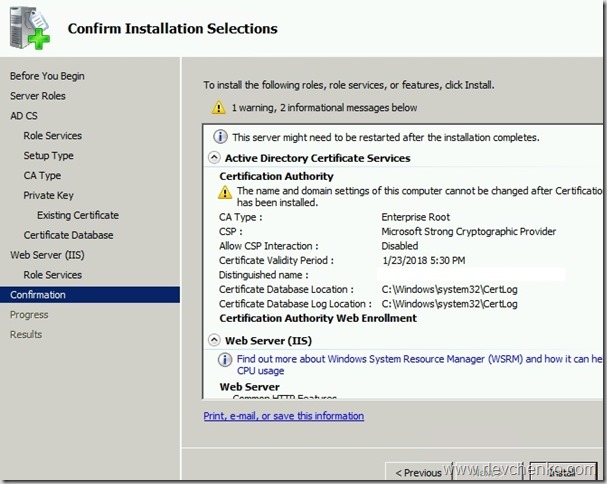Click the 'Disabled' Allow CSP Interaction value
Screen dimensions: 607x484
(x=400, y=246)
